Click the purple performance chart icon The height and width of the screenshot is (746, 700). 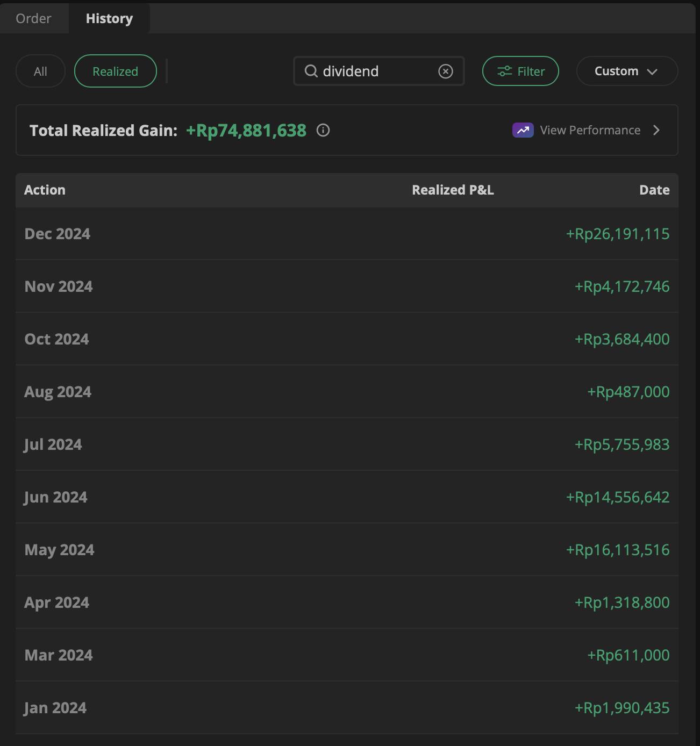[523, 131]
